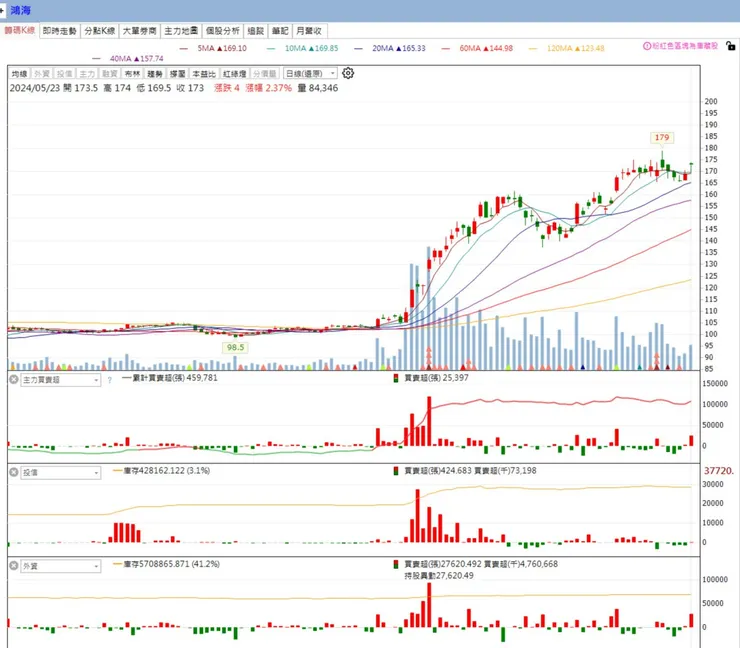The height and width of the screenshot is (648, 740).
Task: Click the plus icon beside 鴻海
Action: click(2, 10)
